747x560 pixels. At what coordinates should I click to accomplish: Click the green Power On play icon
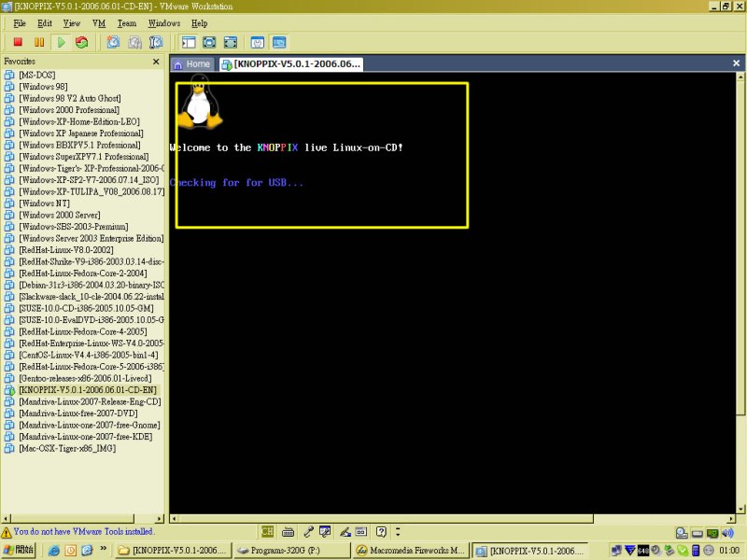61,42
